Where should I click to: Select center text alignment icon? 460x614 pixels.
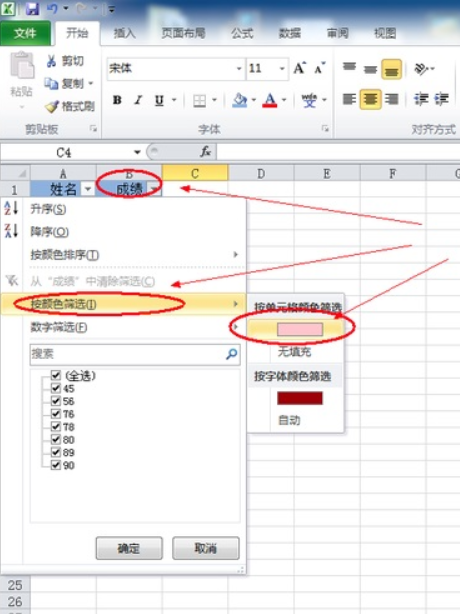pos(370,99)
